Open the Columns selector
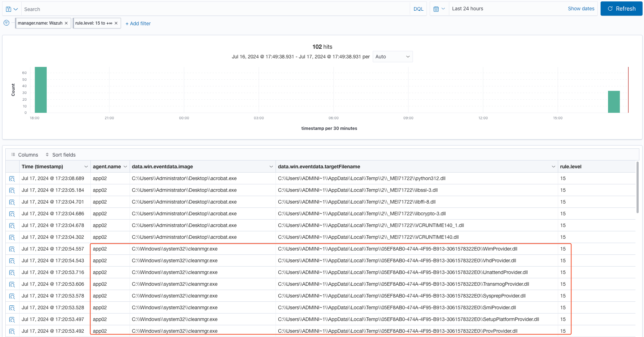 pos(25,155)
